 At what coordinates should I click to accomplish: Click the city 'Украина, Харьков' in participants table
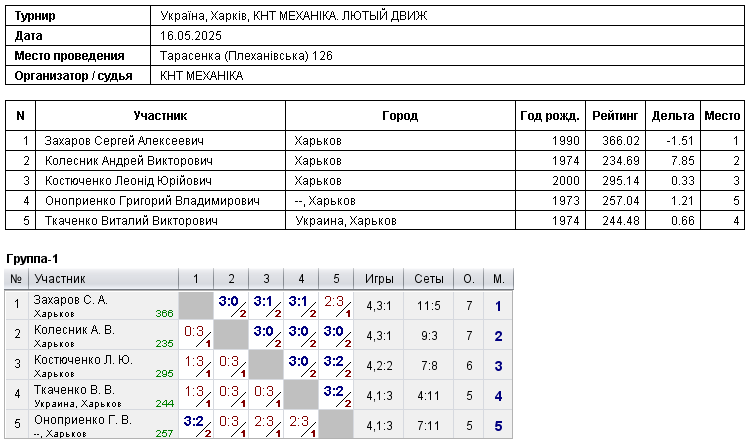tap(346, 221)
